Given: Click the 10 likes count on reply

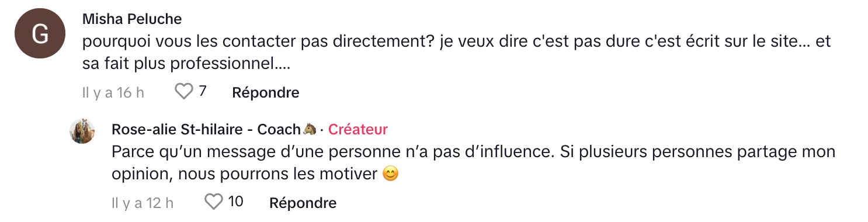Looking at the screenshot, I should (x=235, y=202).
